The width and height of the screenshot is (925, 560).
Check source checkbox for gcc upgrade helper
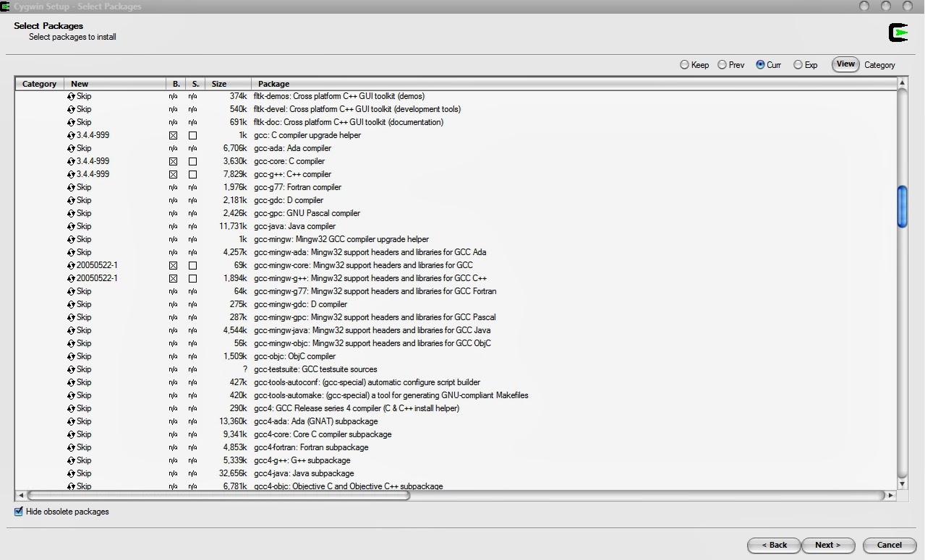click(192, 135)
